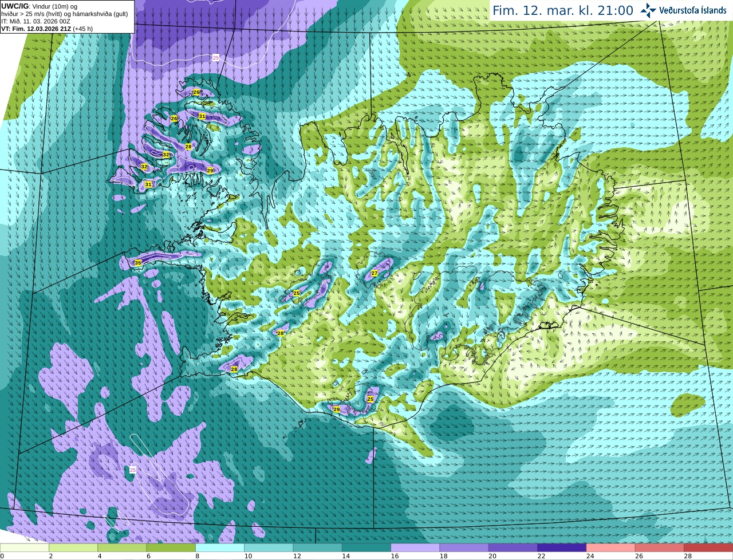Click the 'Veðurstofa Íslands' logo text
This screenshot has height=560, width=733.
(x=693, y=10)
